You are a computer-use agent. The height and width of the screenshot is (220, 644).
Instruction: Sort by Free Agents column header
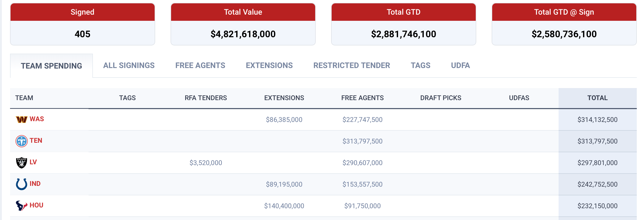click(x=362, y=98)
